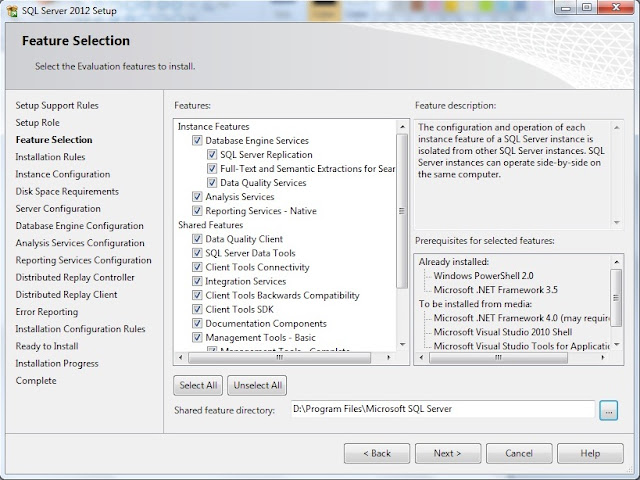
Task: Select Instance Features heading in list
Action: pyautogui.click(x=213, y=127)
